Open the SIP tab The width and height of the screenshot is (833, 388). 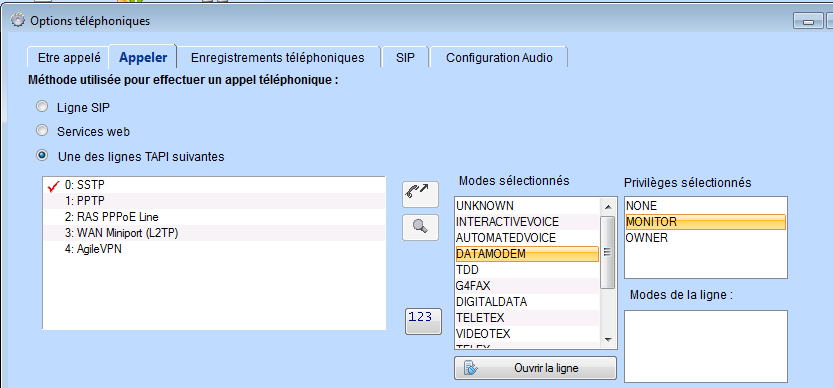tap(405, 57)
